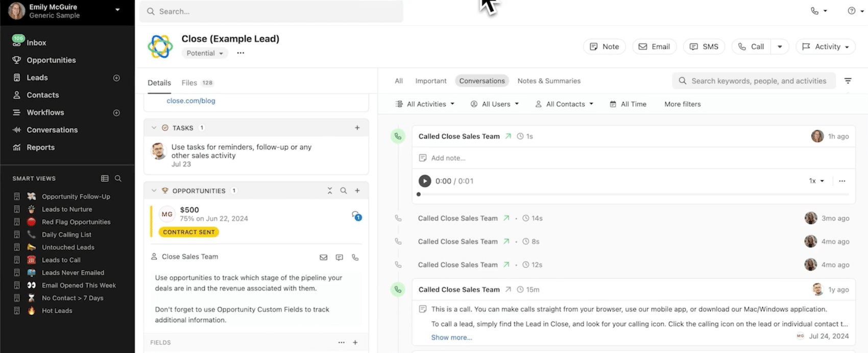868x353 pixels.
Task: Switch to the Details tab
Action: [159, 83]
